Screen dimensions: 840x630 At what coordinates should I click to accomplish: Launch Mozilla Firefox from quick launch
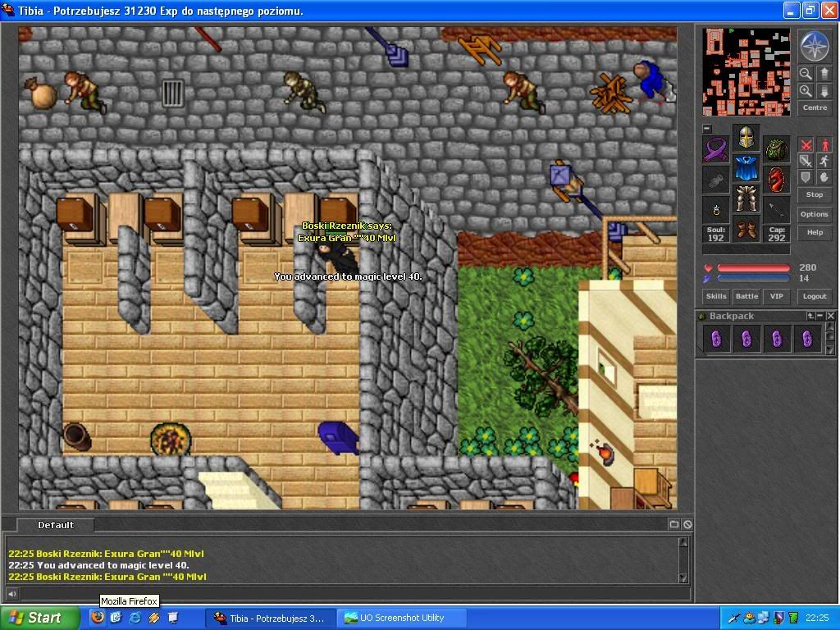[97, 618]
